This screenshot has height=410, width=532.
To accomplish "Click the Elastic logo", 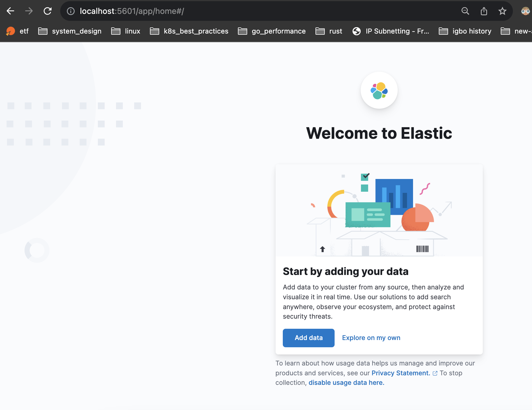I will 379,90.
